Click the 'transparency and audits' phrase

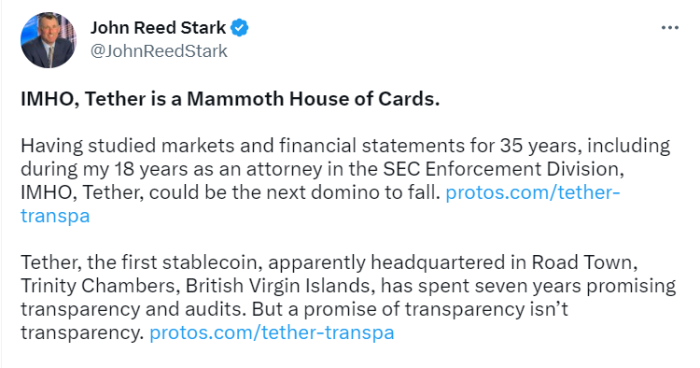pyautogui.click(x=133, y=309)
